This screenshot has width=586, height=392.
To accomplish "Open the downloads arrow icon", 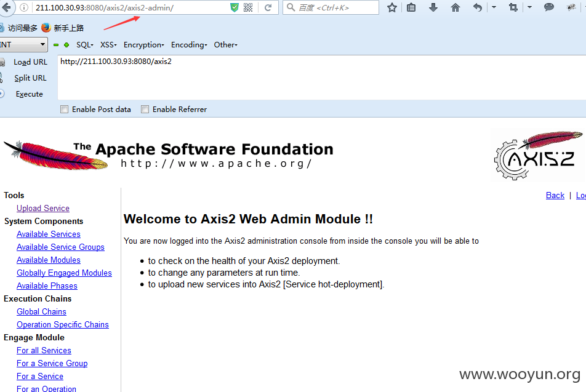I will click(433, 7).
